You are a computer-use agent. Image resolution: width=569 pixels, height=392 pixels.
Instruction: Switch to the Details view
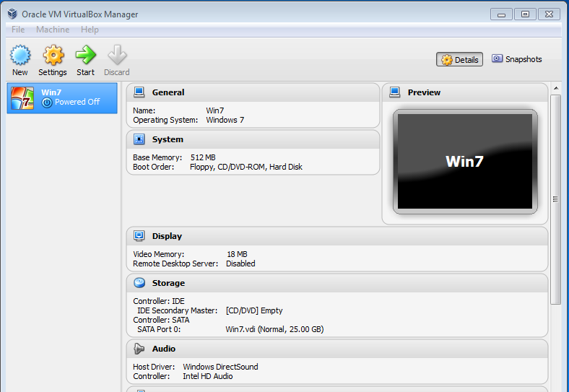(x=459, y=59)
